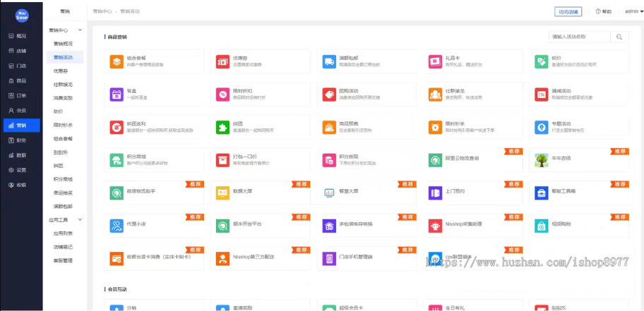Click the 智慧大屏 monitor icon
This screenshot has height=311, width=644.
point(329,193)
